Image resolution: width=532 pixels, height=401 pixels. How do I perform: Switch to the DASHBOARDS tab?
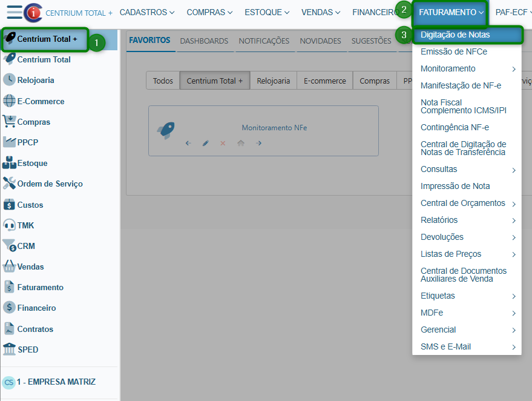pos(204,41)
